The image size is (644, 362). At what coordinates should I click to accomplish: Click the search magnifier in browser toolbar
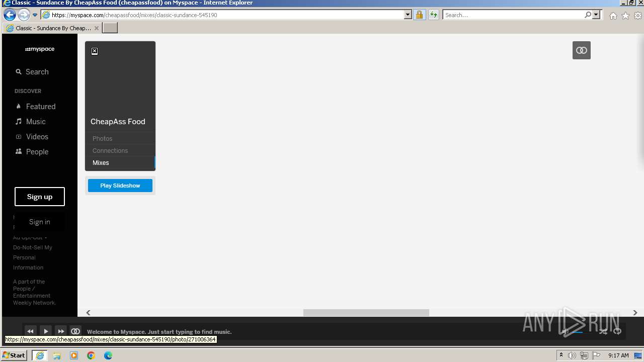click(588, 15)
